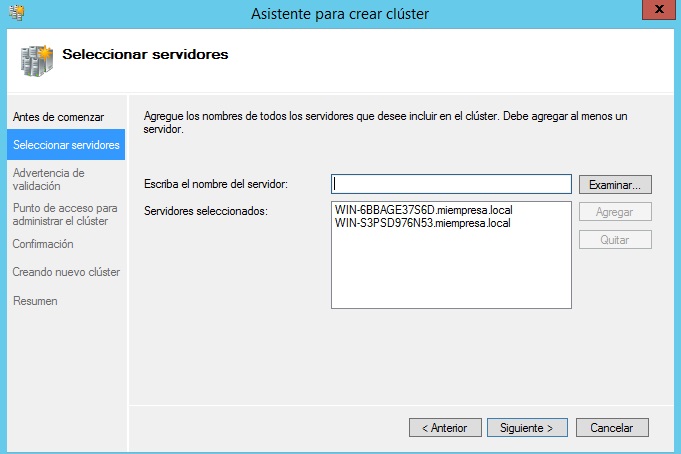Click the servers icon beside the page heading
This screenshot has width=681, height=454.
pyautogui.click(x=37, y=59)
